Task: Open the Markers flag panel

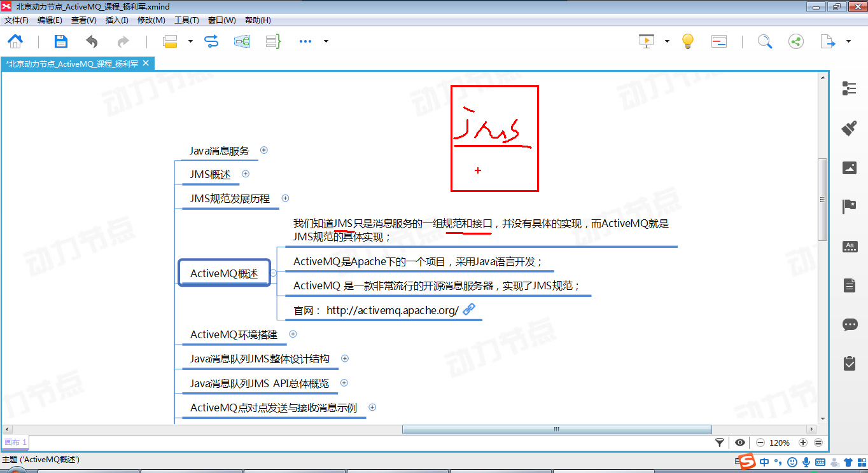Action: pyautogui.click(x=850, y=207)
